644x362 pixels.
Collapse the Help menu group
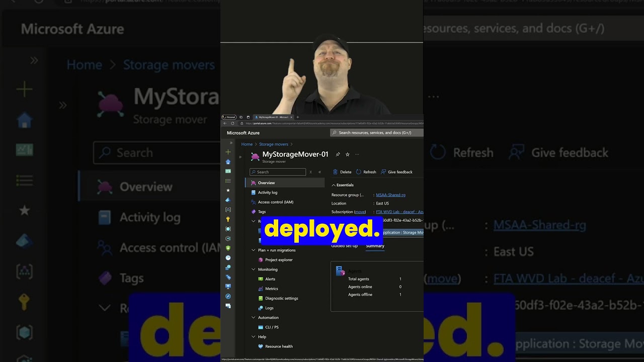[254, 337]
